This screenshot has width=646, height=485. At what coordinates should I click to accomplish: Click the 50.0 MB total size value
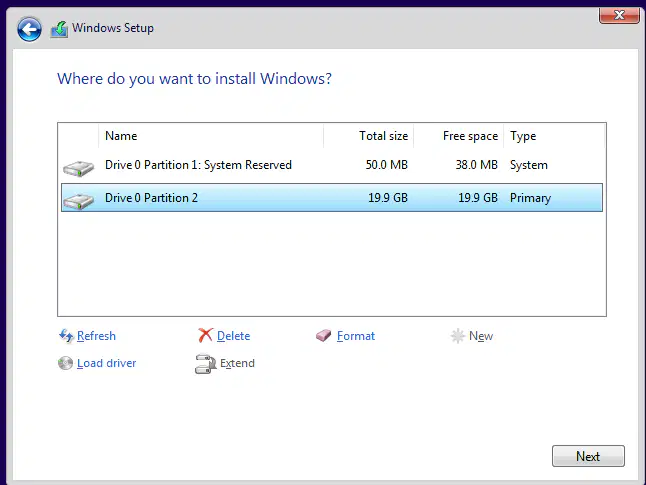click(x=386, y=165)
